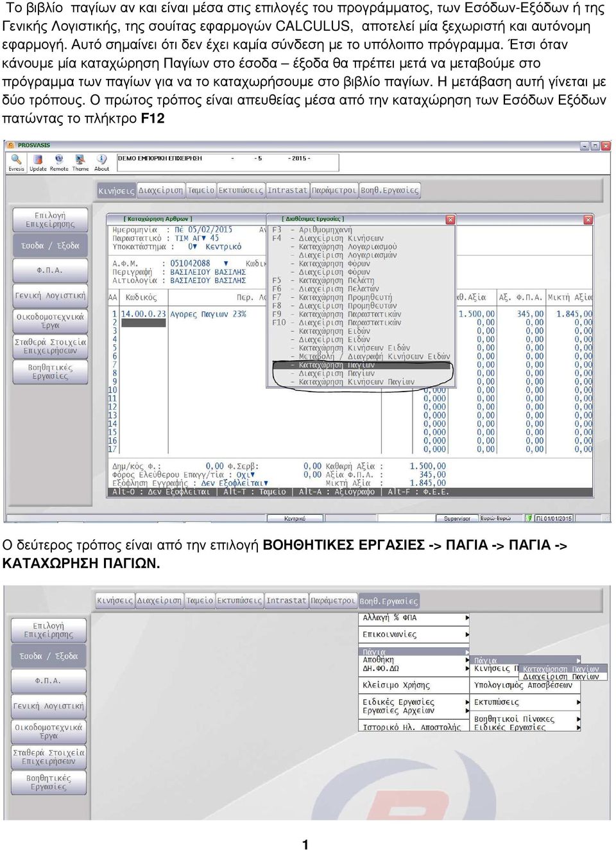Select Ιστορικό Ηλ. Αποστολής menu entry
This screenshot has height=850, width=616.
411,727
